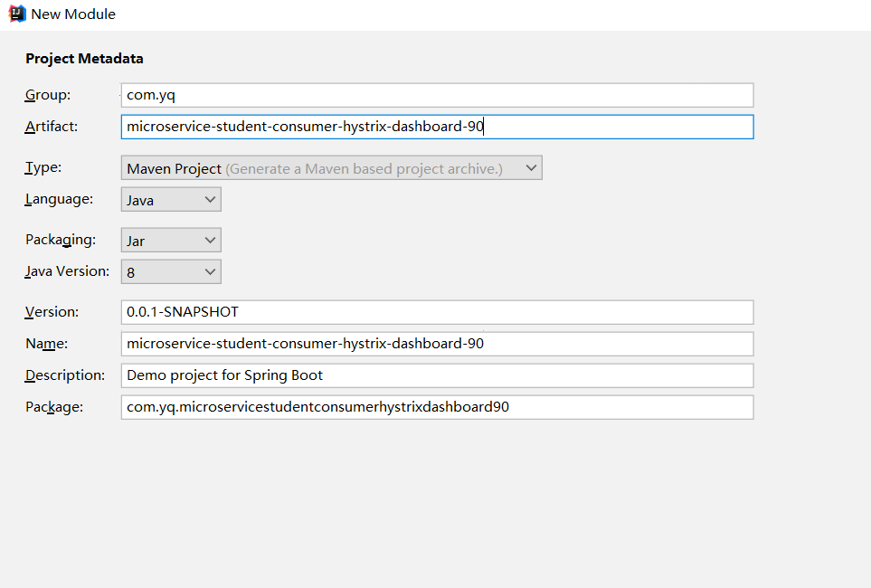Click into the Name input field
Image resolution: width=871 pixels, height=588 pixels.
pos(437,344)
